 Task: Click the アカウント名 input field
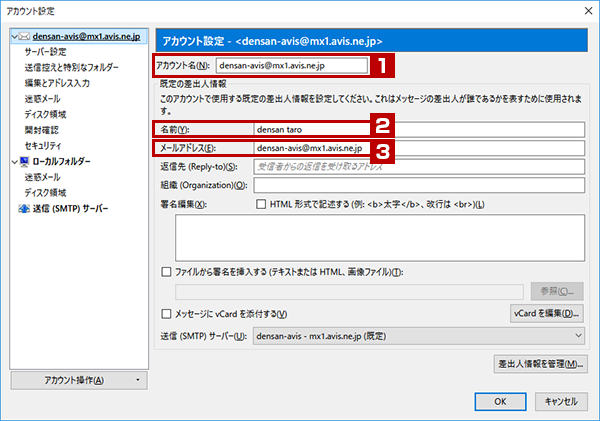tap(292, 65)
